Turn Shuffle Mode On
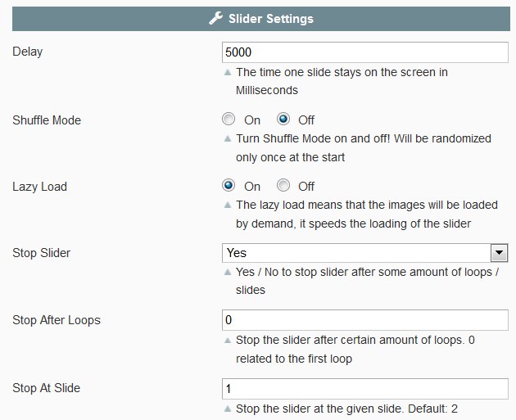Screen dimensions: 516x420 pos(229,119)
